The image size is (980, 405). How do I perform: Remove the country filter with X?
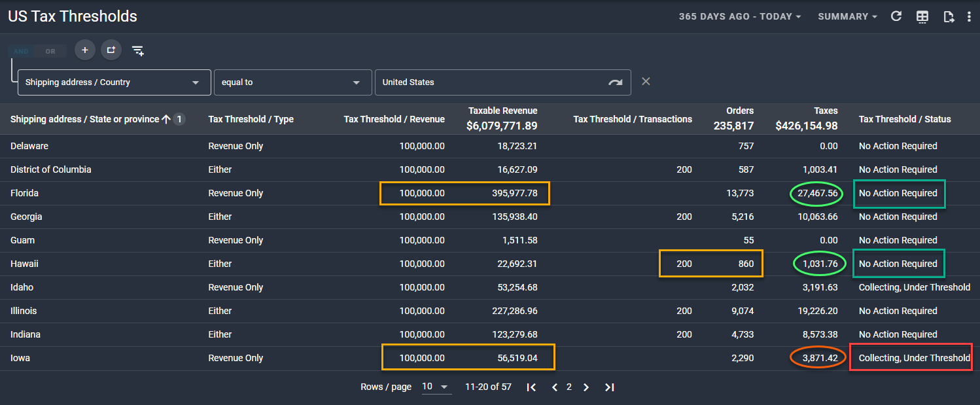[x=646, y=82]
